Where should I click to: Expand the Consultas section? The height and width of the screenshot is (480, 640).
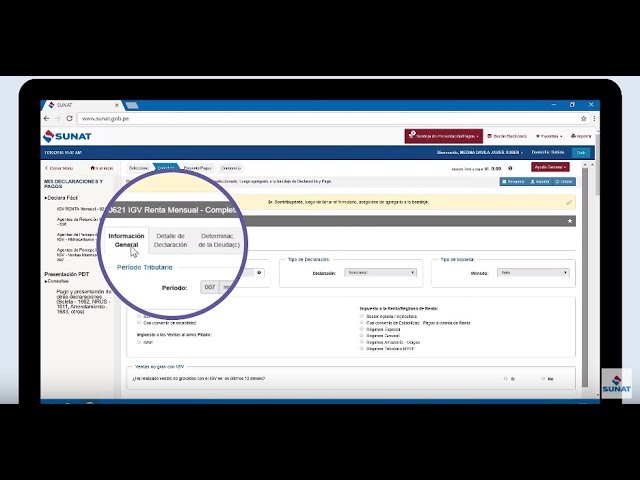[57, 282]
